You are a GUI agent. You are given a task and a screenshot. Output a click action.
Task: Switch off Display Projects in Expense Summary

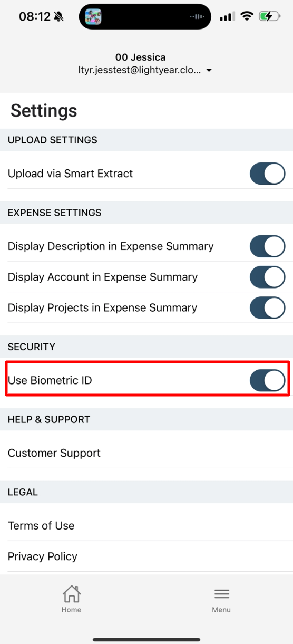coord(267,307)
